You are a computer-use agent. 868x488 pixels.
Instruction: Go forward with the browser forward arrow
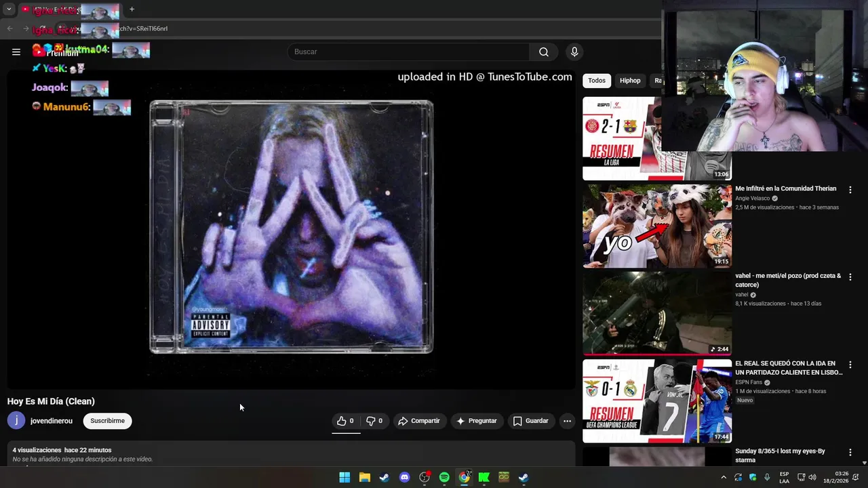[26, 28]
